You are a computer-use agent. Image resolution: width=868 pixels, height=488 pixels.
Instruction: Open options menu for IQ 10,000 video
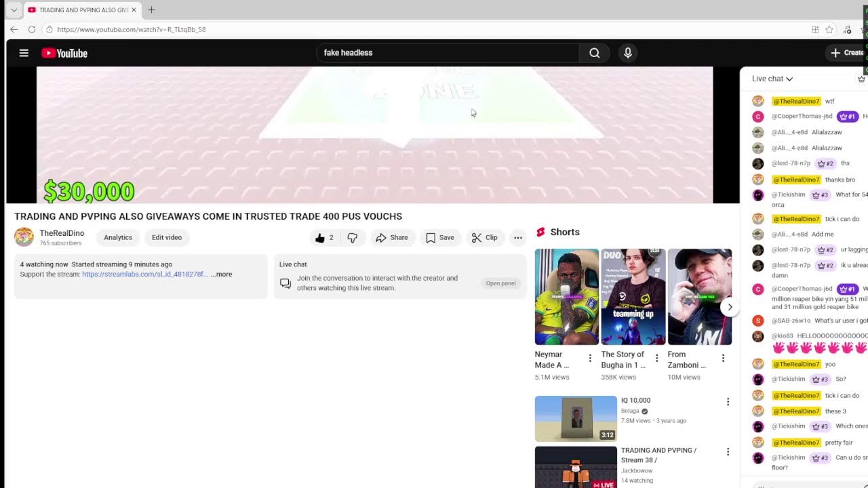728,402
